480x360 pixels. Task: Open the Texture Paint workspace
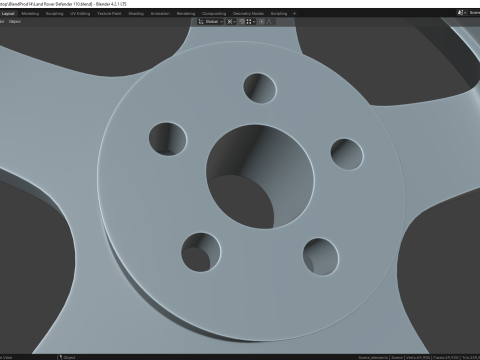click(109, 14)
